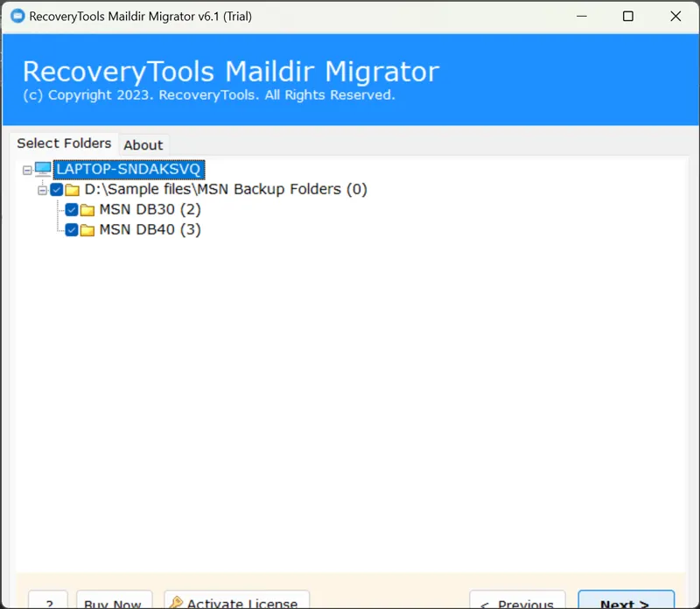This screenshot has width=700, height=609.
Task: Click the MSN DB30 folder icon
Action: click(x=87, y=210)
